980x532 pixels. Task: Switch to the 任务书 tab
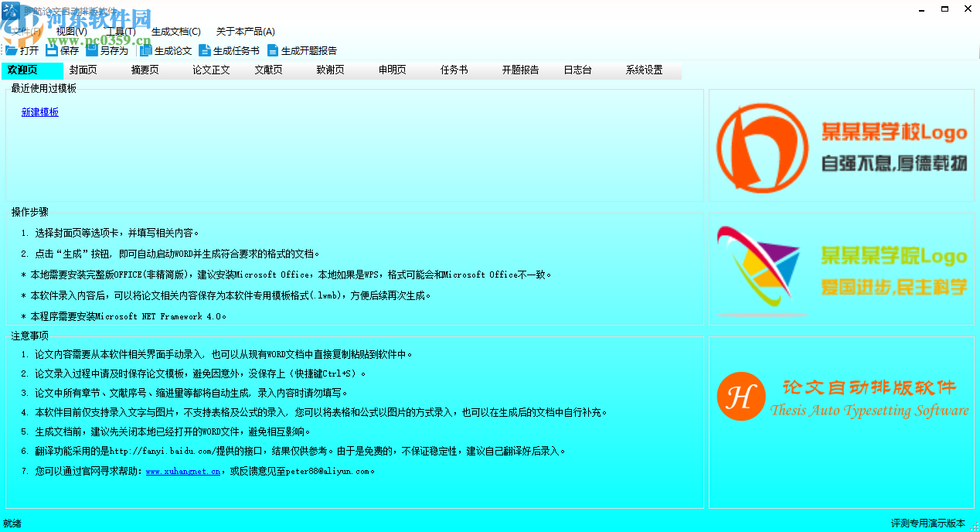coord(465,70)
